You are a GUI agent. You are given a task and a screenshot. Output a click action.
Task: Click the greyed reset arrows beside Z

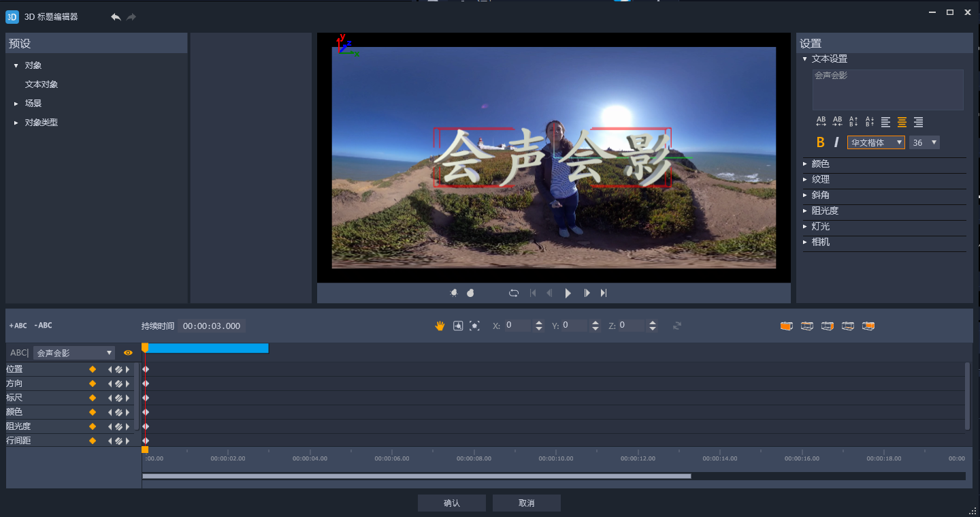(677, 326)
